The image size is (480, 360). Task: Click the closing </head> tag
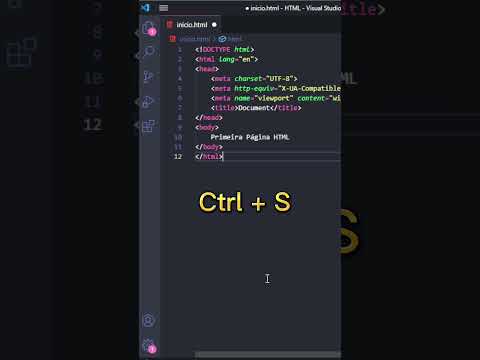click(x=209, y=117)
